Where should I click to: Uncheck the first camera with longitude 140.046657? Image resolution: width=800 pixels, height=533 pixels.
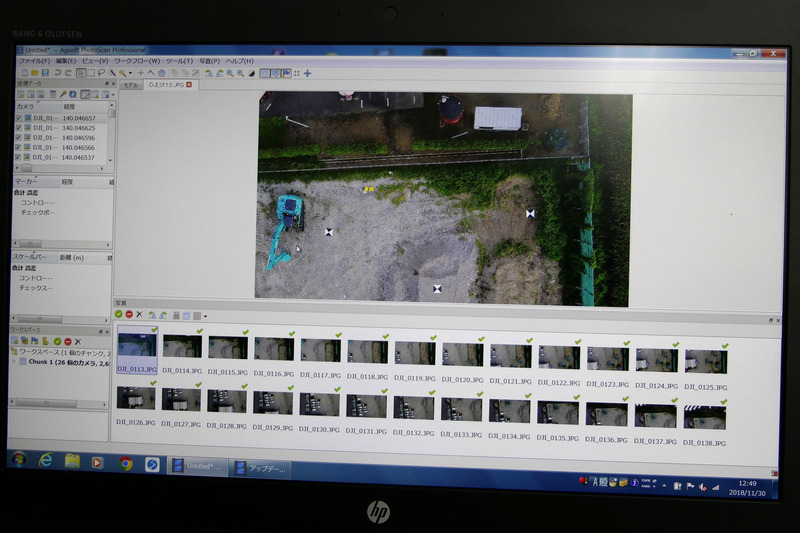19,118
